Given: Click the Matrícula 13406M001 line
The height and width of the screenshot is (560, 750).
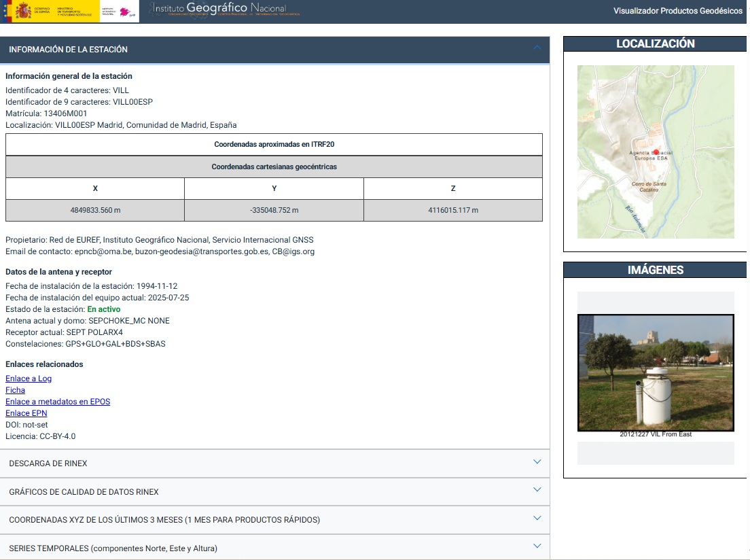Looking at the screenshot, I should pyautogui.click(x=46, y=113).
